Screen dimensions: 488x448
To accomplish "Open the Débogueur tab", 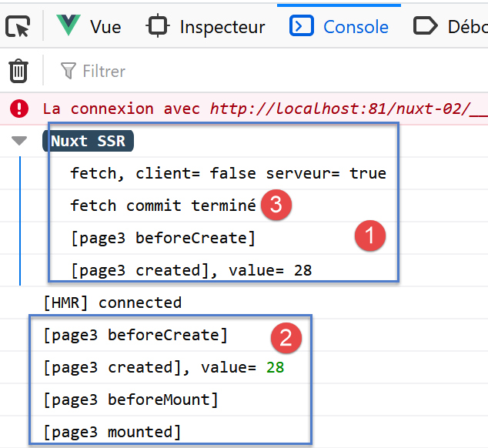I will (450, 27).
